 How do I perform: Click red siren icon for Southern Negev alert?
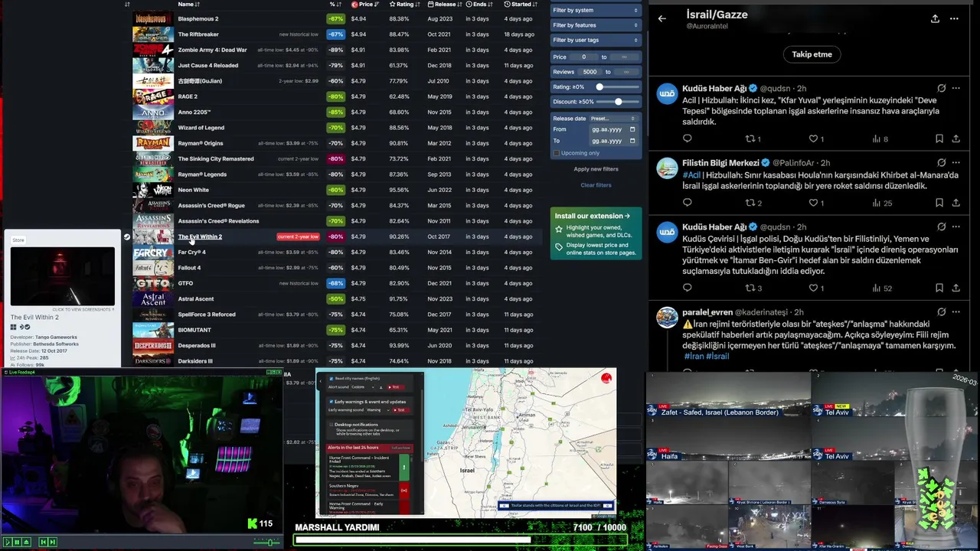pyautogui.click(x=403, y=490)
